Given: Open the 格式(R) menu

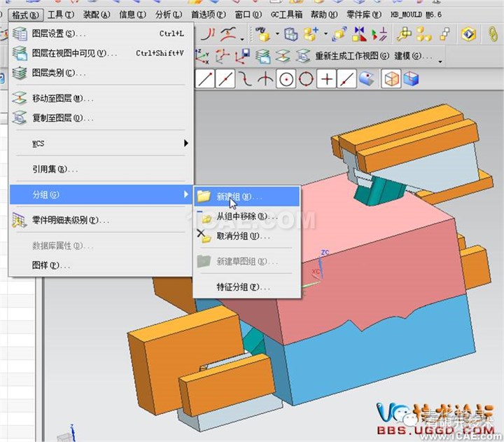Looking at the screenshot, I should [x=25, y=15].
